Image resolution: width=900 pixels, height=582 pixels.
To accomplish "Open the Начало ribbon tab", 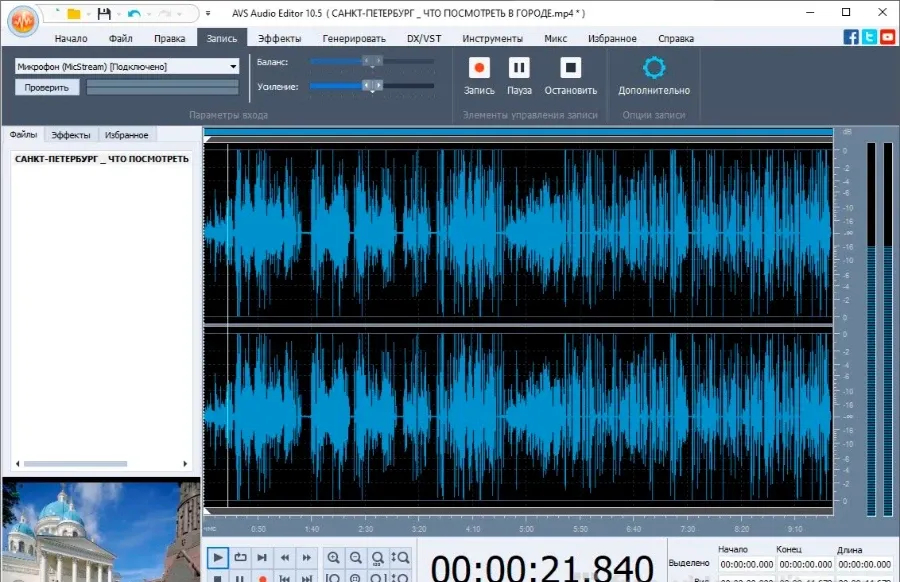I will coord(71,38).
